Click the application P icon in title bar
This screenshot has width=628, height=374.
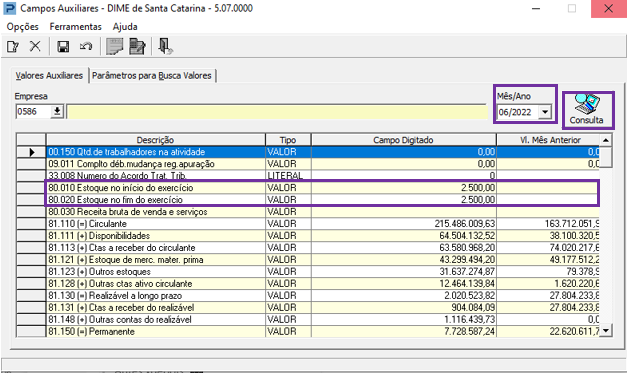pos(10,8)
